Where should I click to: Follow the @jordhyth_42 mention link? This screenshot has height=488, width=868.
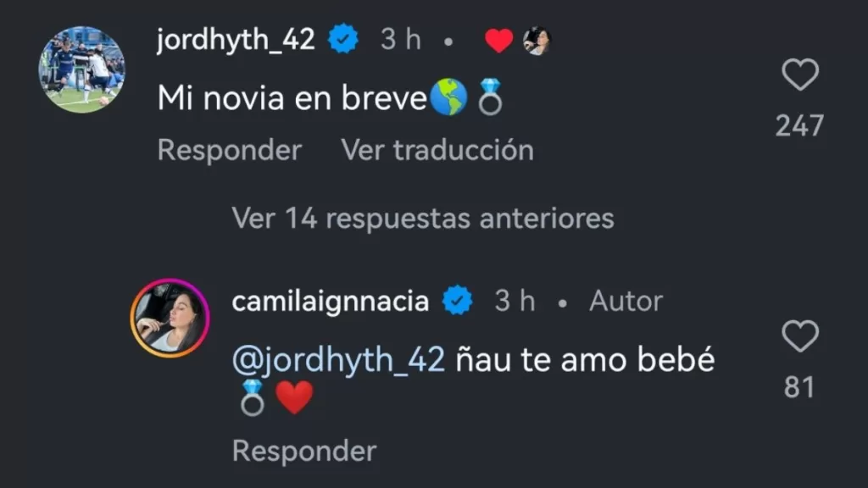[x=338, y=360]
